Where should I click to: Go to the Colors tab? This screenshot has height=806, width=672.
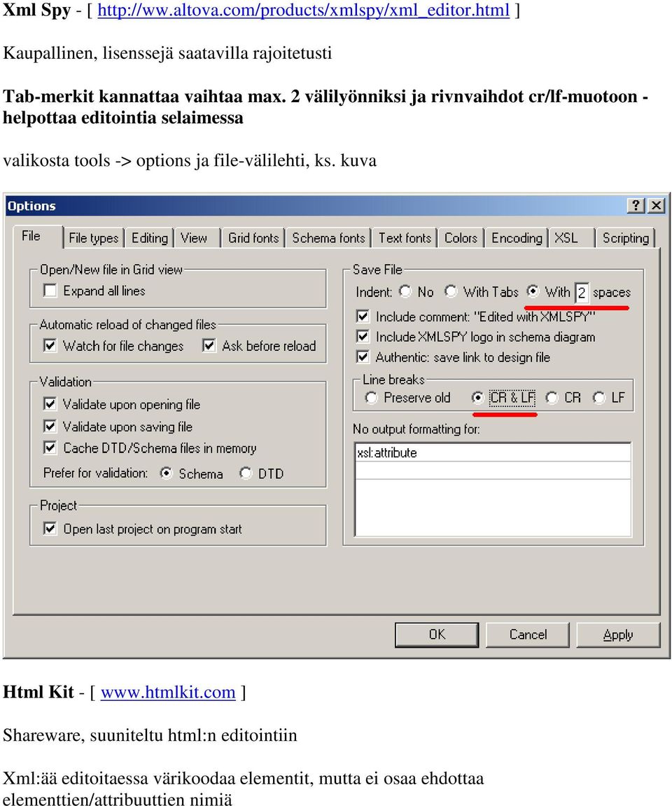(x=461, y=238)
